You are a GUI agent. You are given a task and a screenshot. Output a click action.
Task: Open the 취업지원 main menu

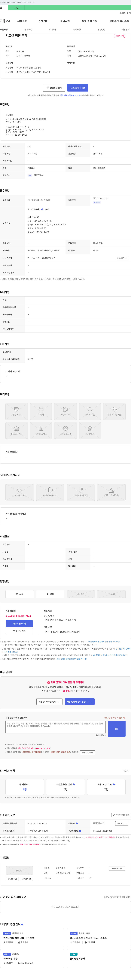tap(44, 21)
